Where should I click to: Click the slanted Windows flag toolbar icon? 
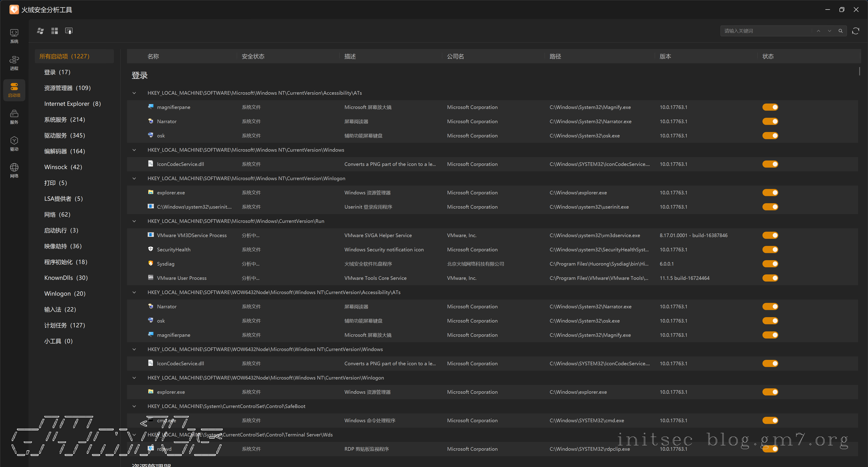click(x=40, y=31)
